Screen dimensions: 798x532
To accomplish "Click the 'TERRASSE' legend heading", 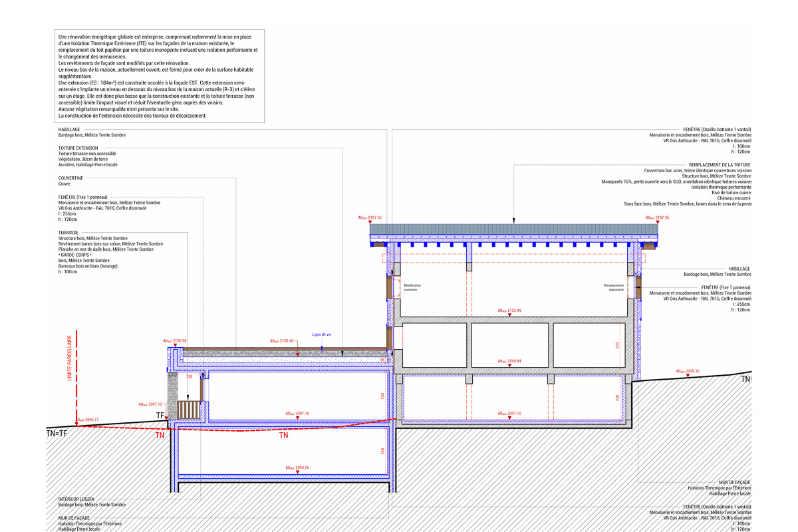I will pos(68,233).
